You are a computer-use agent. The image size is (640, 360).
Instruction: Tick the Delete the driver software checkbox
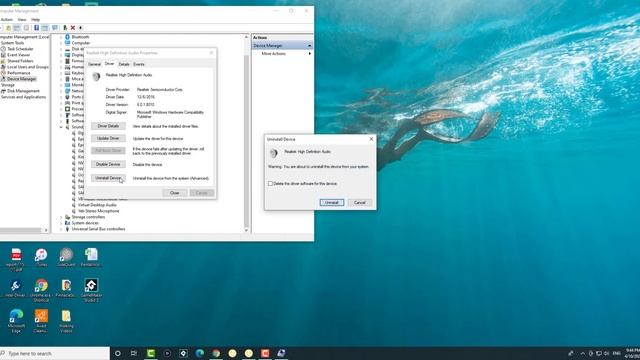click(270, 184)
